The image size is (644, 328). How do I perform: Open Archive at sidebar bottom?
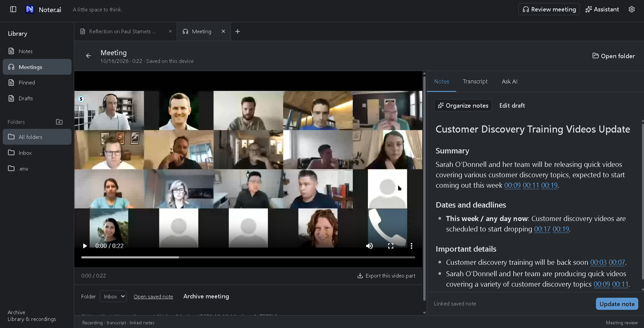[x=16, y=312]
